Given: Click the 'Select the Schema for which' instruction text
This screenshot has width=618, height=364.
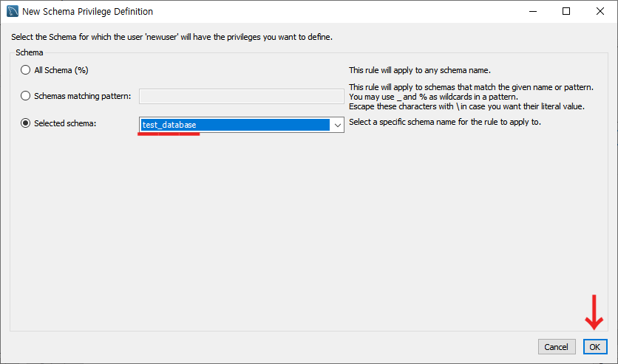Looking at the screenshot, I should [x=172, y=37].
